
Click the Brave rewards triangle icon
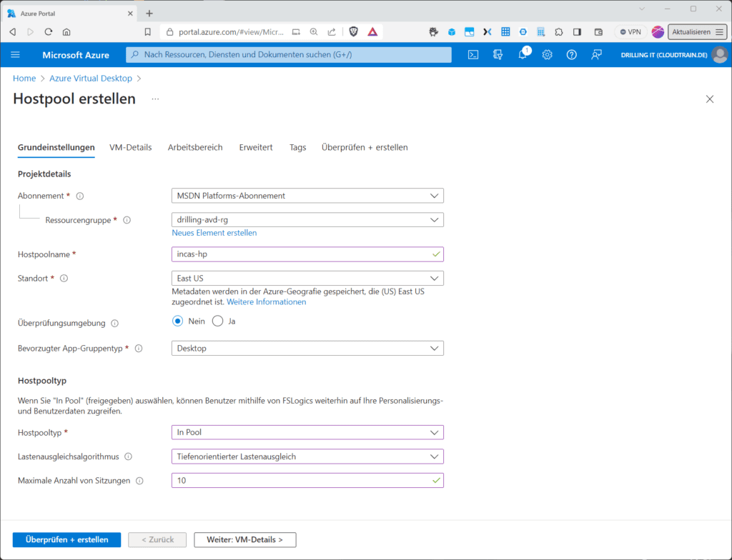pos(372,31)
